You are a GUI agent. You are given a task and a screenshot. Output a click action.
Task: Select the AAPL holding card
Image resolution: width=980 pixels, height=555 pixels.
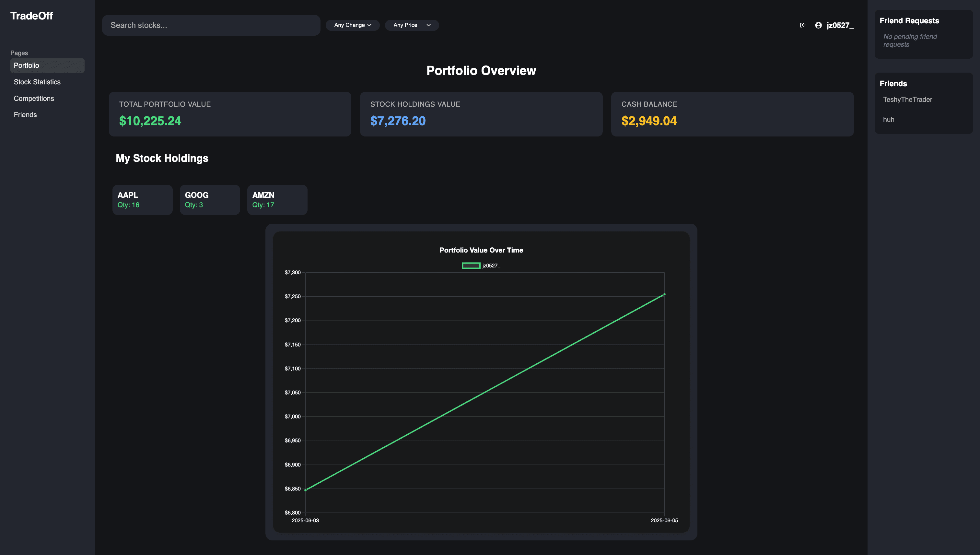[x=143, y=200]
